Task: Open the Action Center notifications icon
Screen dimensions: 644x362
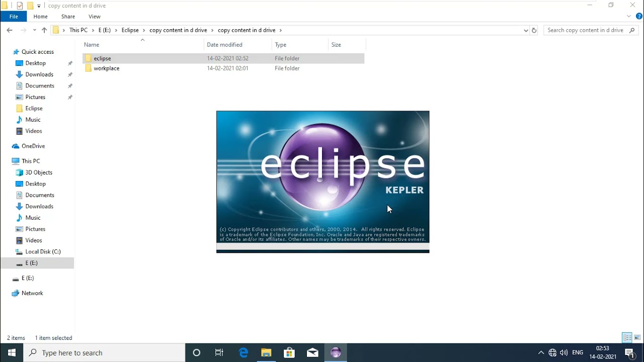Action: 629,352
